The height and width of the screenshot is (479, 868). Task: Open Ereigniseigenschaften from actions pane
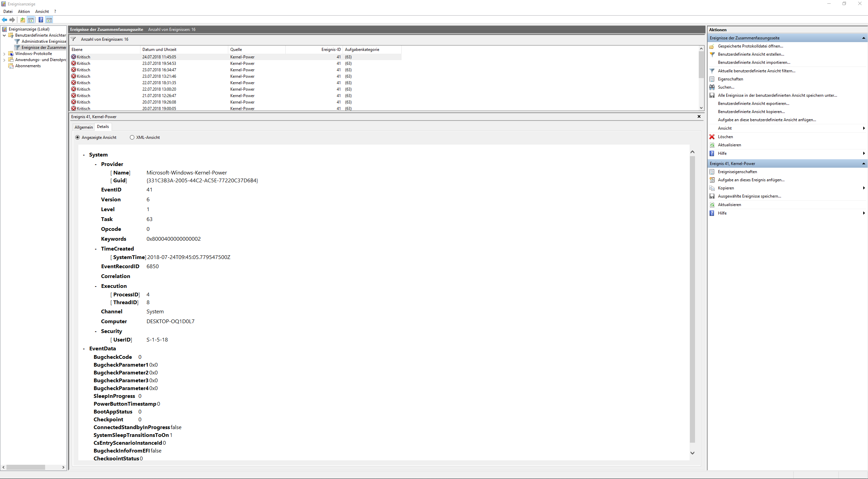[x=737, y=172]
